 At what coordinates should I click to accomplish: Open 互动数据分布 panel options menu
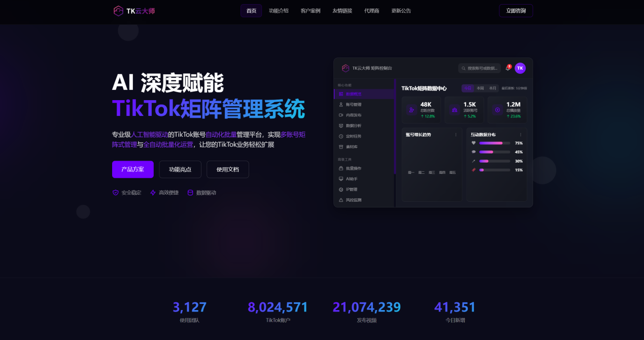(520, 135)
